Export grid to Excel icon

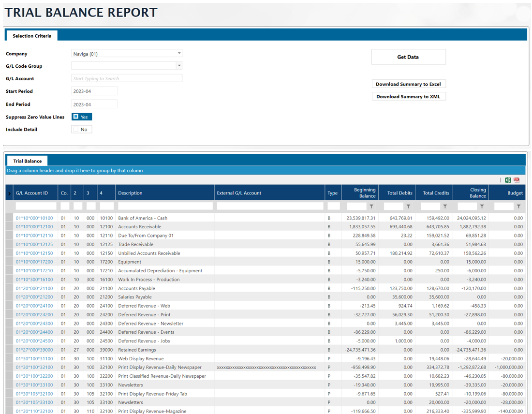coord(508,180)
